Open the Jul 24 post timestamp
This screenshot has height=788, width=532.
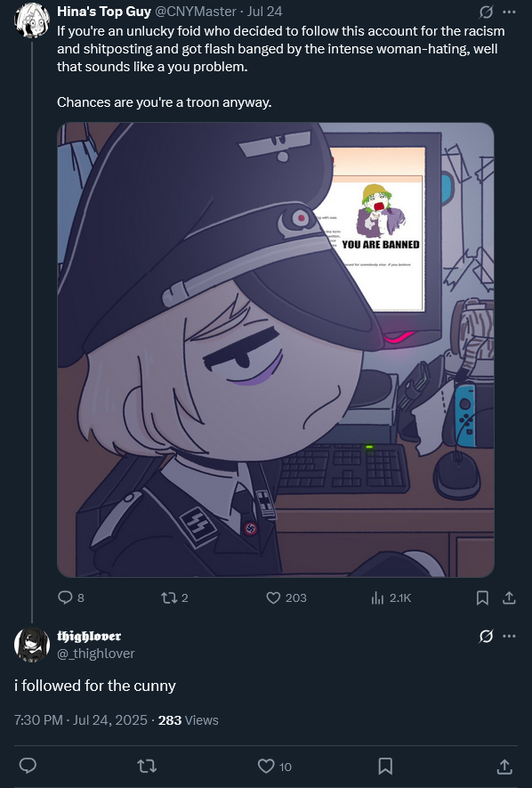tap(264, 12)
